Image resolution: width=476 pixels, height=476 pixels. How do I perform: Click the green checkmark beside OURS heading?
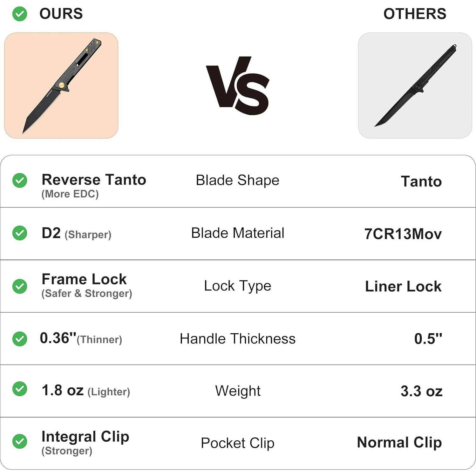(x=20, y=14)
